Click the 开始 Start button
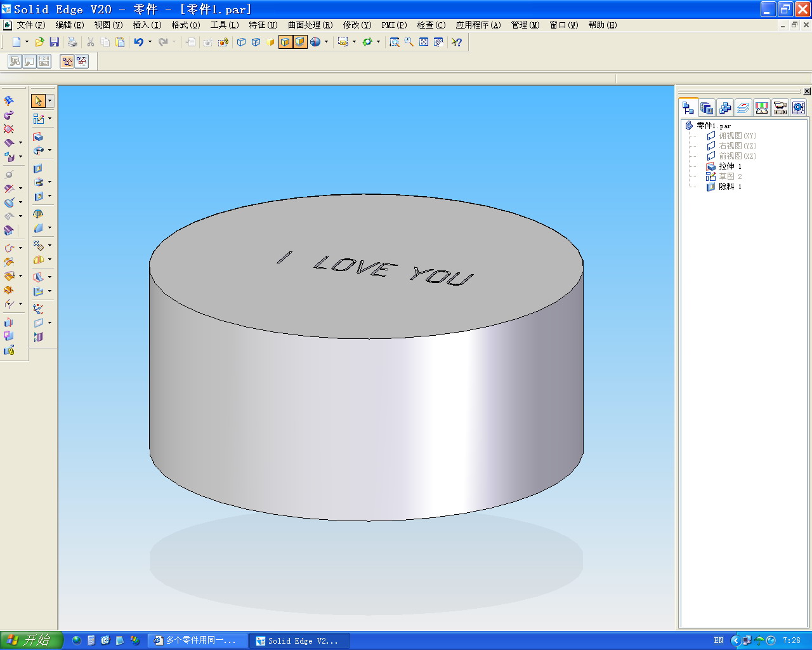Screen dimensions: 812x650 click(31, 640)
